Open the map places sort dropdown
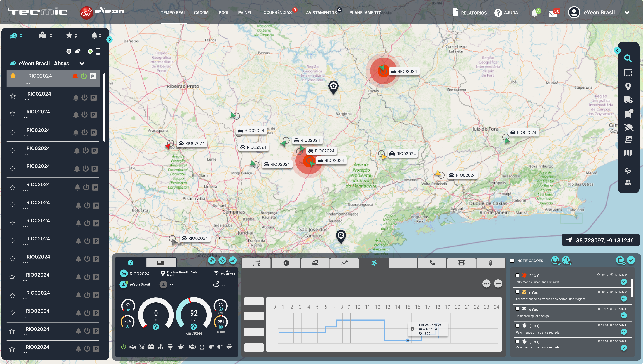 tap(51, 36)
